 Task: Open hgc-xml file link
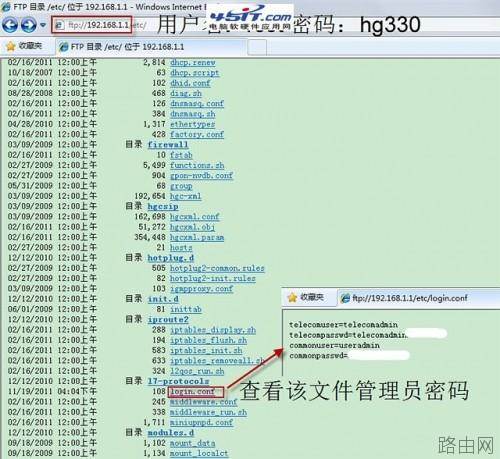pyautogui.click(x=186, y=196)
